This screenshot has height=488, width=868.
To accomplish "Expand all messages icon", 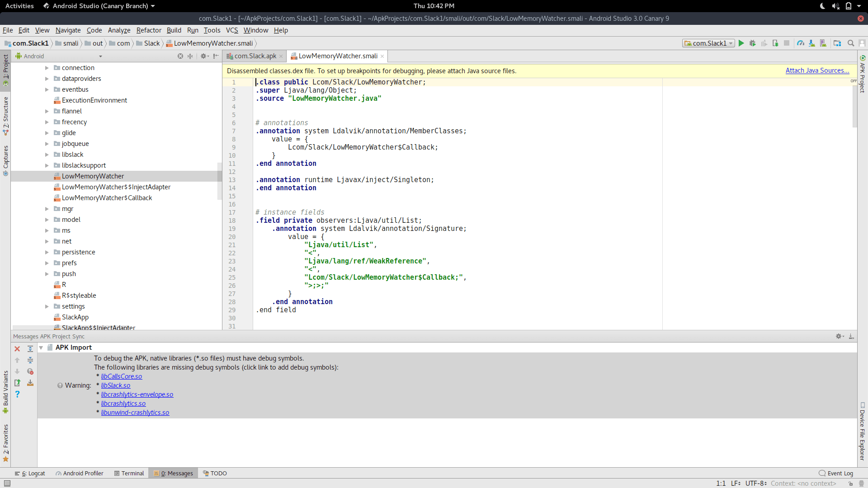I will click(x=30, y=349).
